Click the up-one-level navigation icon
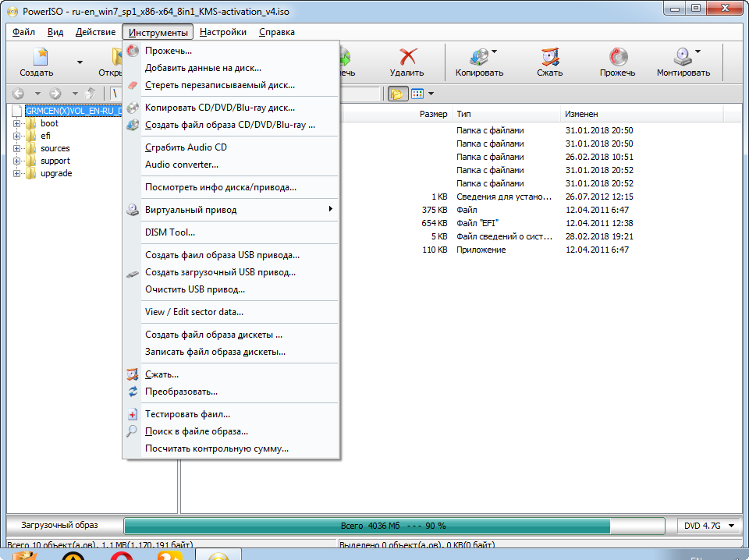749x560 pixels. [x=91, y=94]
